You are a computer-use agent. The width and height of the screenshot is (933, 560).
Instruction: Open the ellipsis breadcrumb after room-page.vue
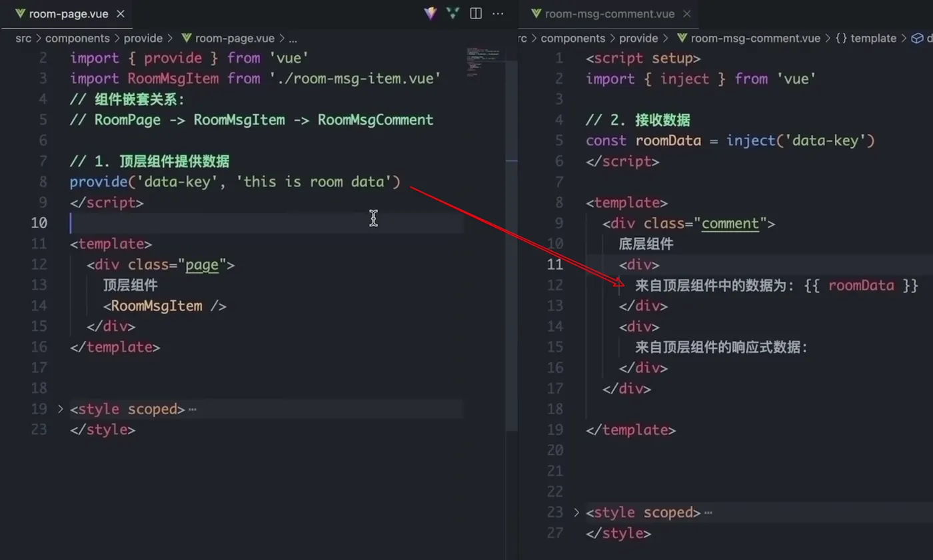293,39
